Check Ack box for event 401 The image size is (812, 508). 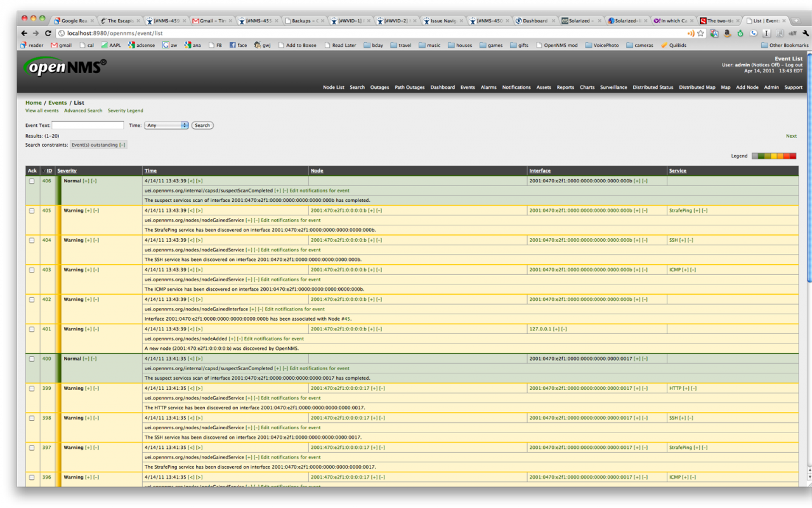(32, 329)
